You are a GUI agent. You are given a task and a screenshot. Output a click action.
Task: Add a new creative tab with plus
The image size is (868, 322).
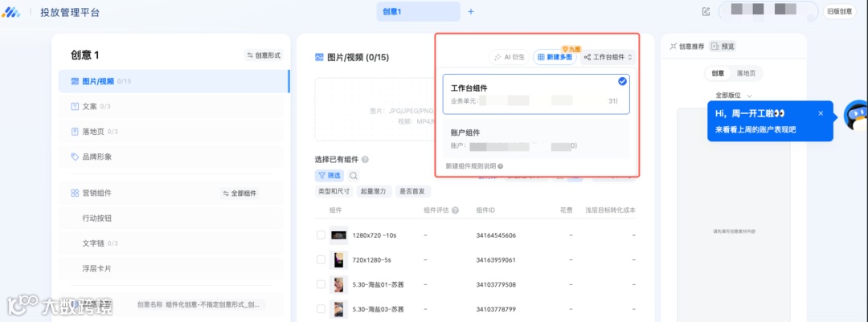coord(471,11)
